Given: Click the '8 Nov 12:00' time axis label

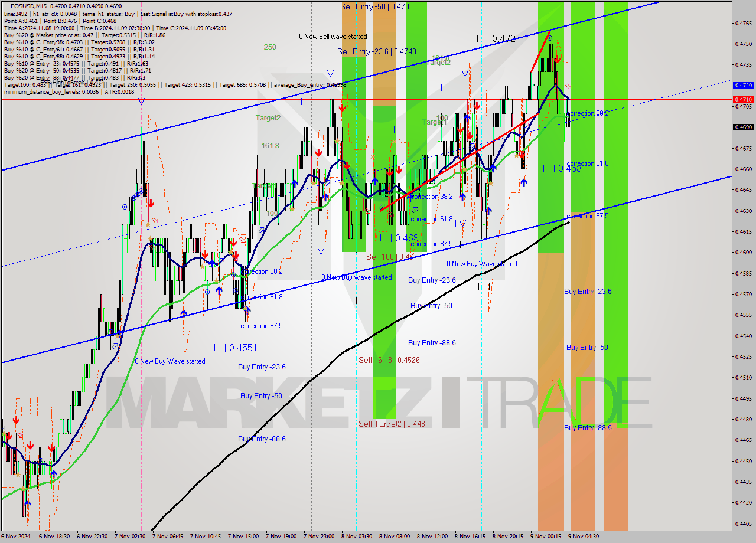Looking at the screenshot, I should [432, 537].
